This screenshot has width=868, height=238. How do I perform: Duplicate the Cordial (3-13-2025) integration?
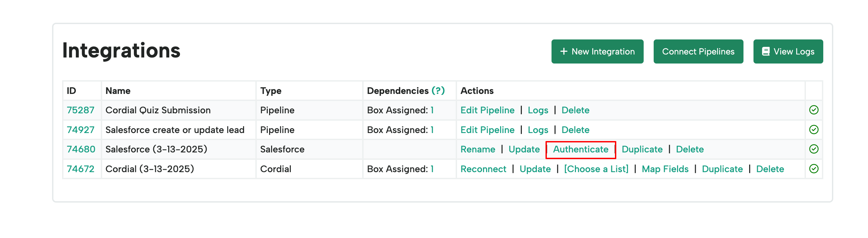[722, 169]
